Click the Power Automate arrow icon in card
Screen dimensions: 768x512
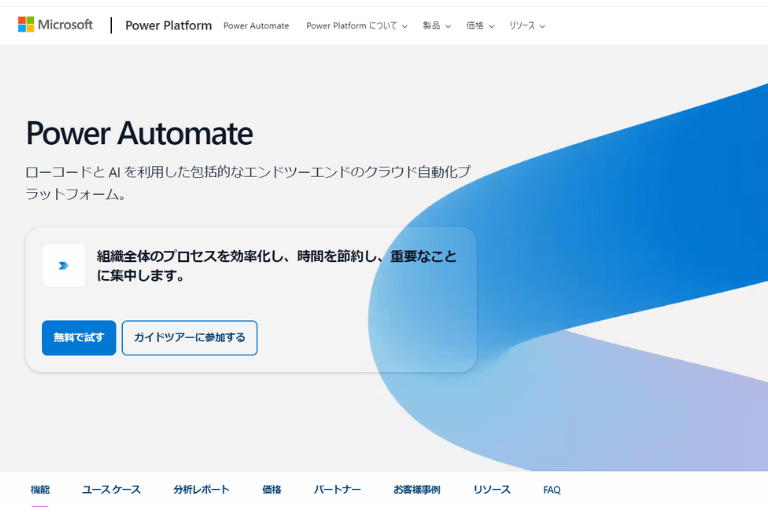pos(64,266)
